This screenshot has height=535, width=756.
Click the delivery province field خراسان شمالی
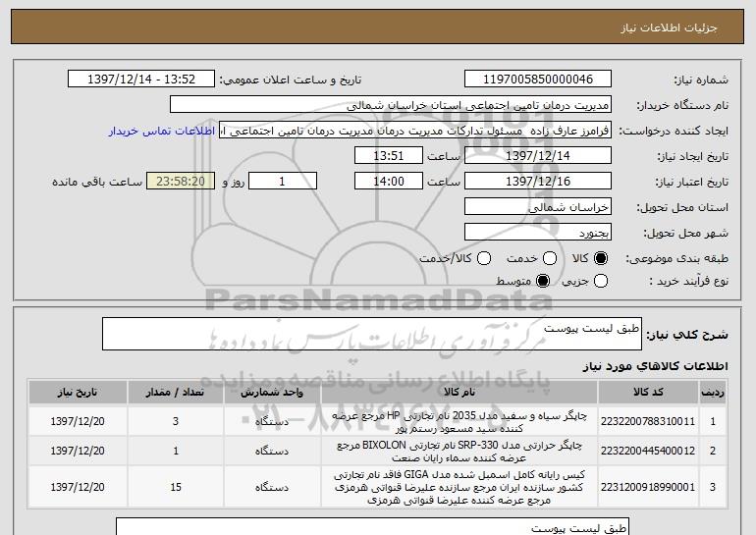(x=538, y=207)
